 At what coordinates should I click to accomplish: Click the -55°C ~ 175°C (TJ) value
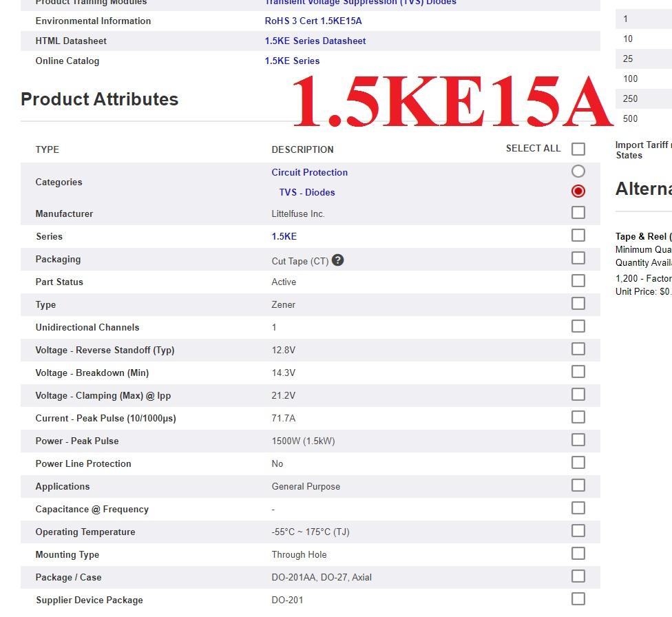(311, 532)
